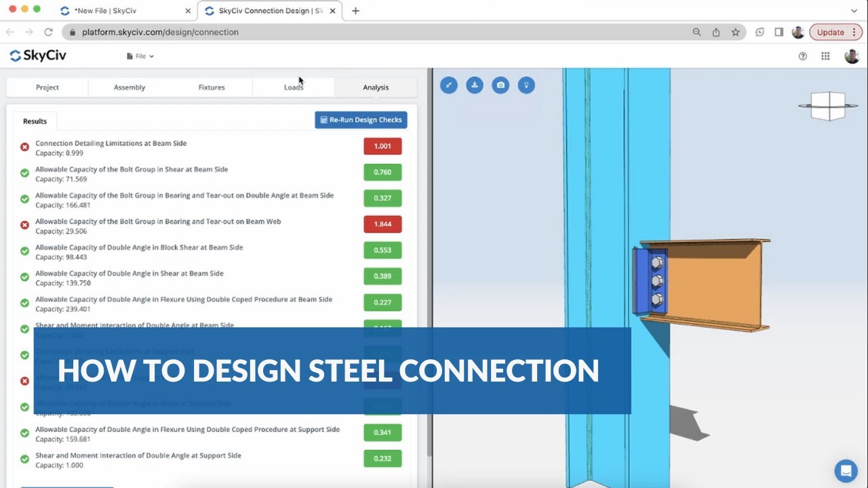The image size is (868, 488).
Task: Click the green 0.327 ratio badge
Action: click(382, 199)
